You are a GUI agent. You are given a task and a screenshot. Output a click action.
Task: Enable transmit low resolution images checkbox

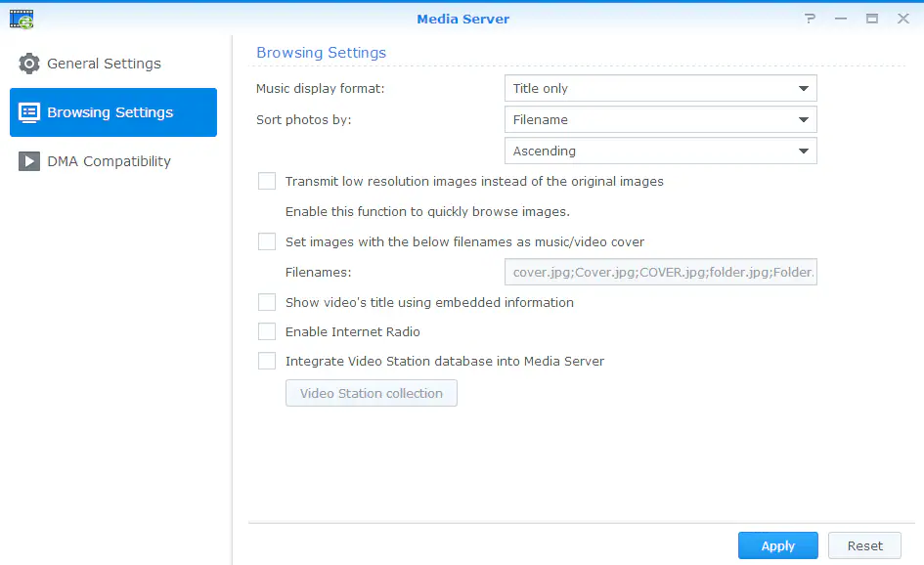pos(267,181)
